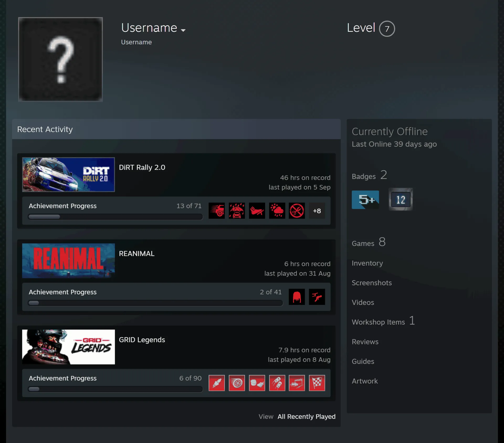Open the GRID Legends game banner
The height and width of the screenshot is (443, 504).
(69, 347)
